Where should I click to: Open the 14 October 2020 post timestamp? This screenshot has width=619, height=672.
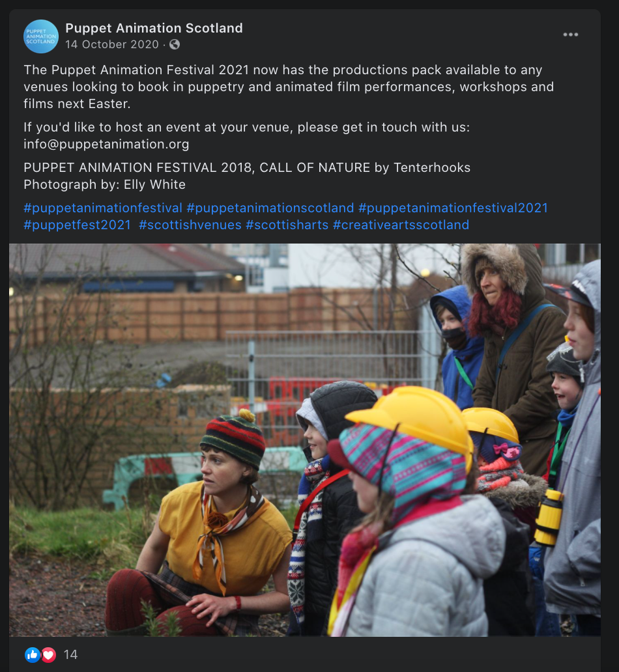(112, 44)
